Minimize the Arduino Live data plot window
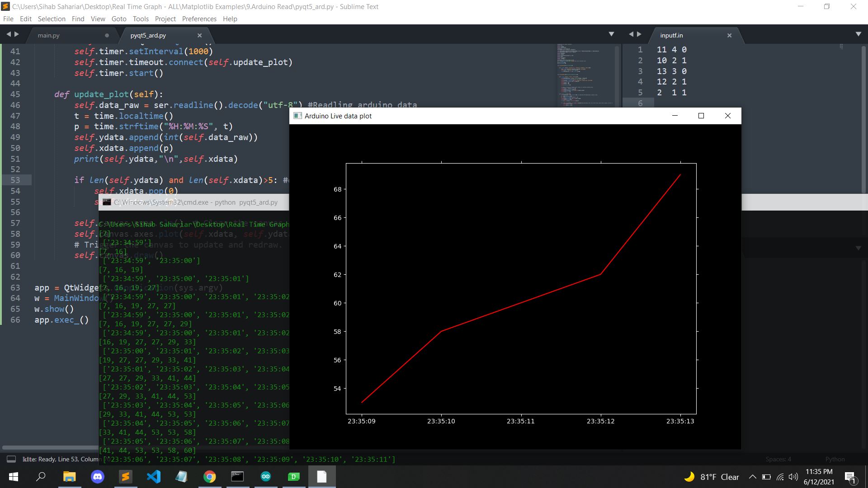The height and width of the screenshot is (488, 868). click(x=675, y=116)
